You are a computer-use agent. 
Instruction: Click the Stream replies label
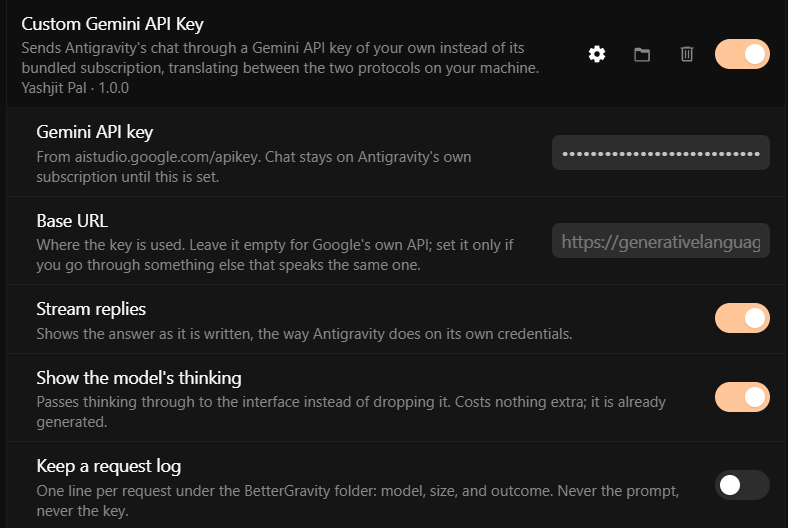(91, 309)
